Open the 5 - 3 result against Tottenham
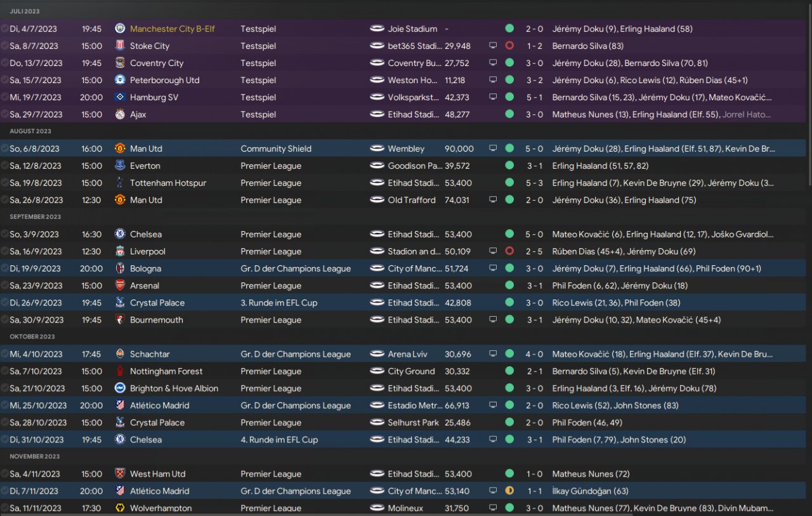 coord(534,183)
